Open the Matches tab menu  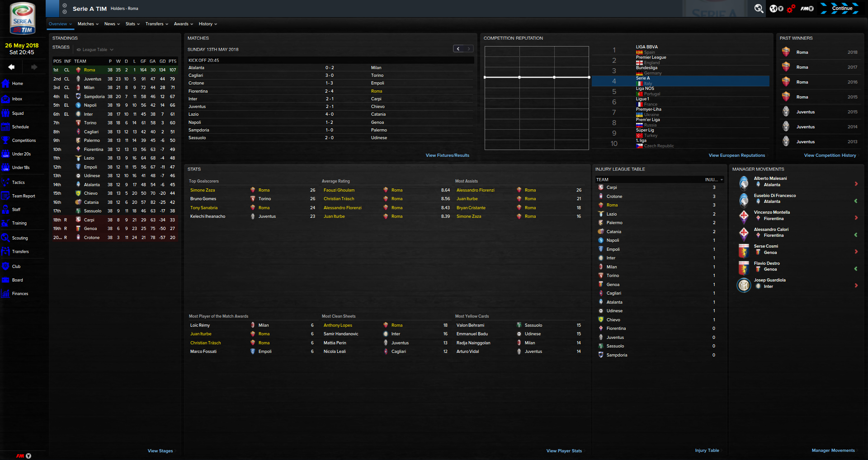pyautogui.click(x=88, y=24)
